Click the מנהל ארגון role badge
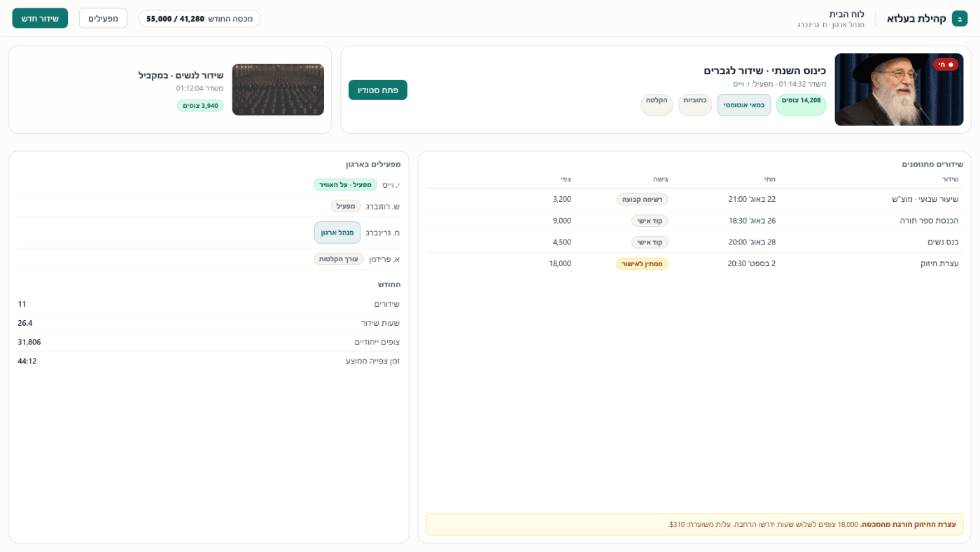The height and width of the screenshot is (552, 980). click(337, 233)
